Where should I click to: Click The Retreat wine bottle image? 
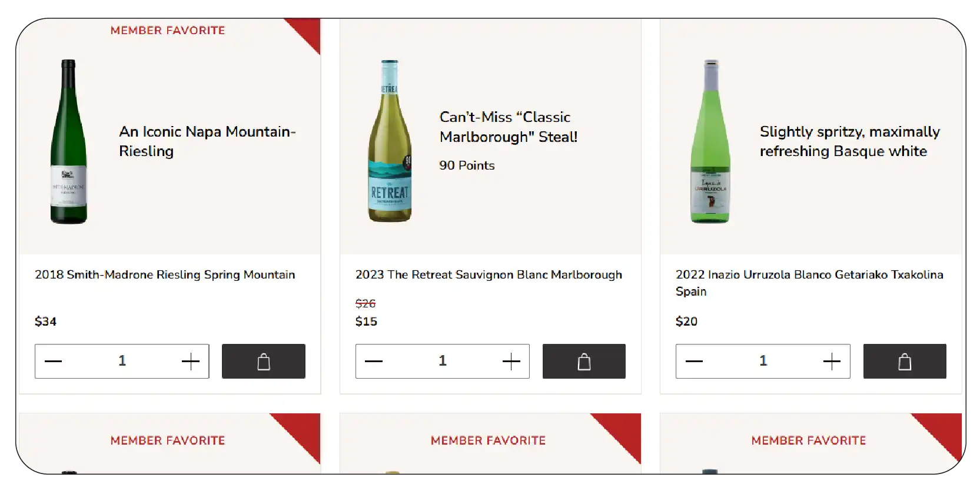coord(389,141)
